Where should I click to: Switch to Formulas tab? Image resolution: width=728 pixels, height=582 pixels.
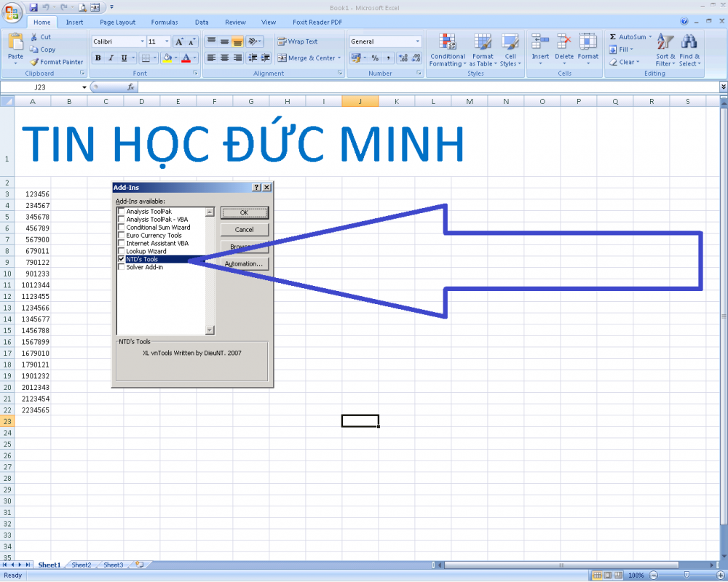(165, 23)
